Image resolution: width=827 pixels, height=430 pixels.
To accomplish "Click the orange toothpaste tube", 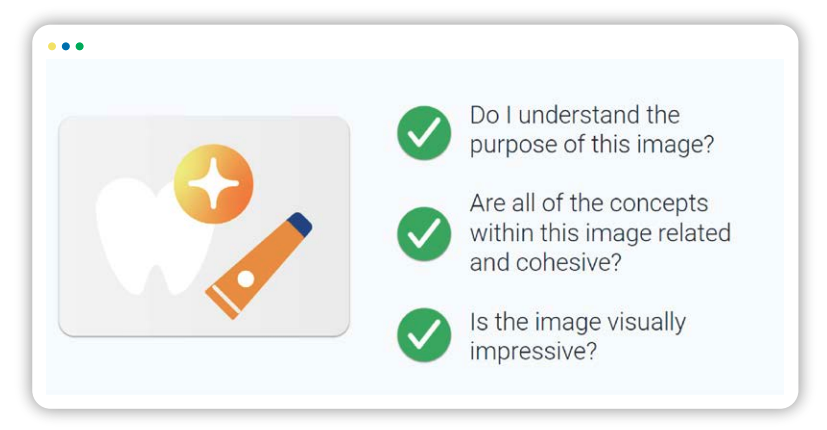I will coord(258,265).
